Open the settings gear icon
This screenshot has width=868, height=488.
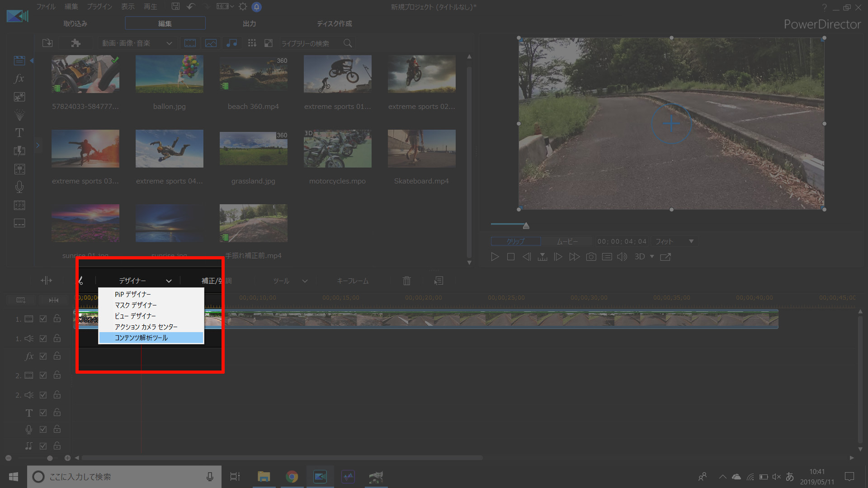pos(243,6)
